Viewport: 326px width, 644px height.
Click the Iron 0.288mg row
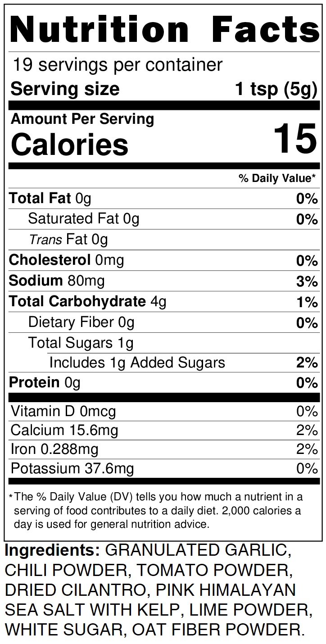[x=54, y=449]
